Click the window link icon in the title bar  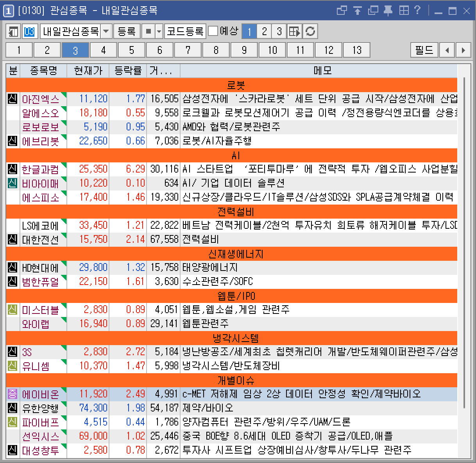(x=342, y=11)
